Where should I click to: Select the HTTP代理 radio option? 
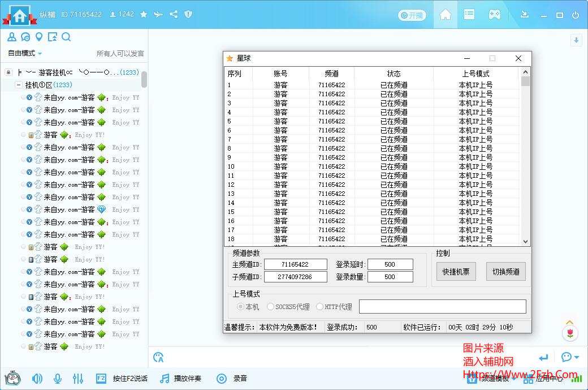coord(334,307)
